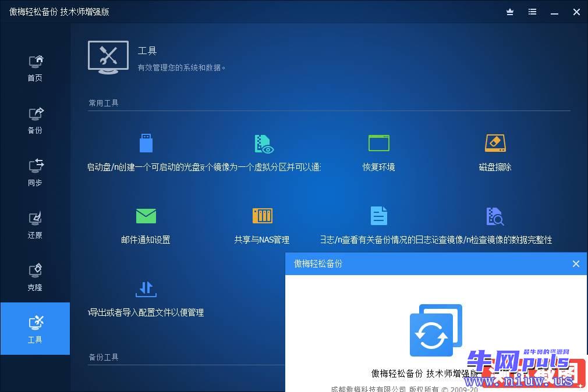
Task: Close the main application window
Action: tap(577, 12)
